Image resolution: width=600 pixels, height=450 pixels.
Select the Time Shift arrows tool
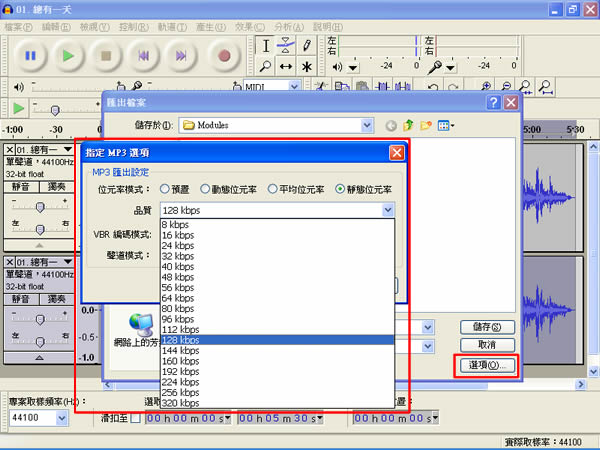click(286, 66)
